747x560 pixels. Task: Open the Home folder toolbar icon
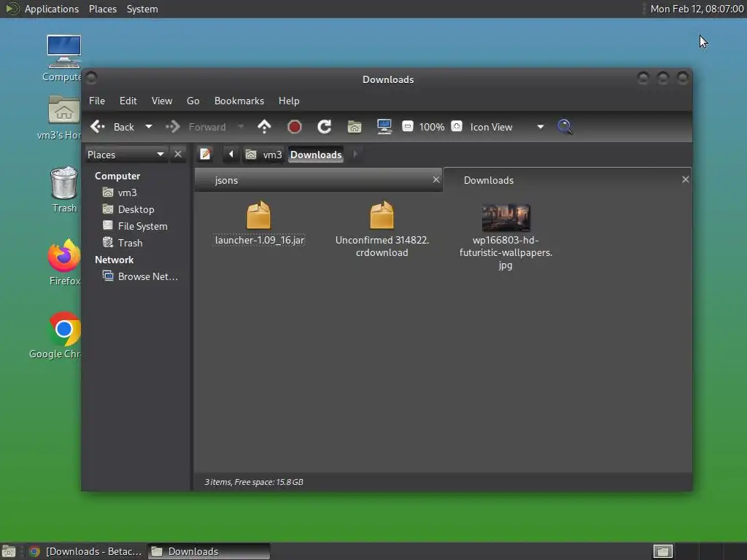355,127
